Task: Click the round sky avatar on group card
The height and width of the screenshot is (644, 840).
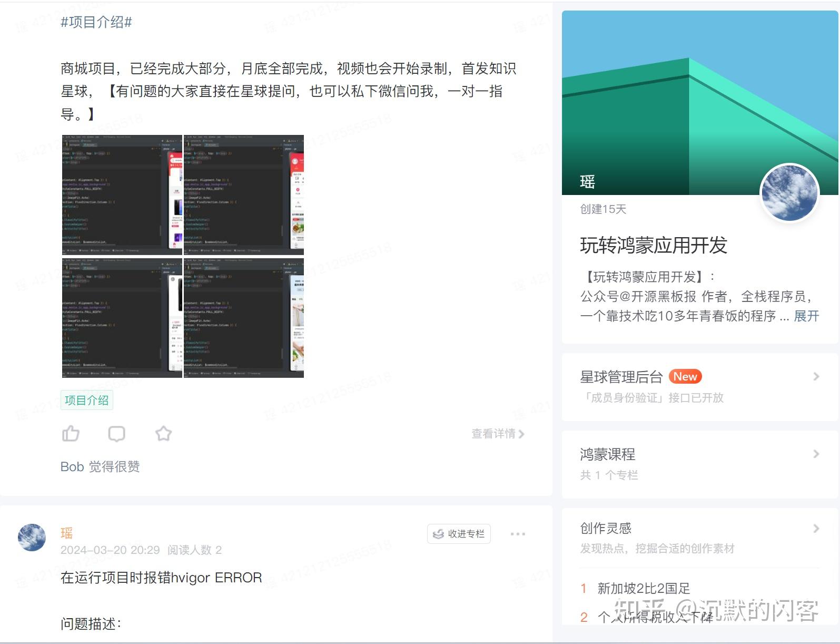Action: [x=789, y=192]
